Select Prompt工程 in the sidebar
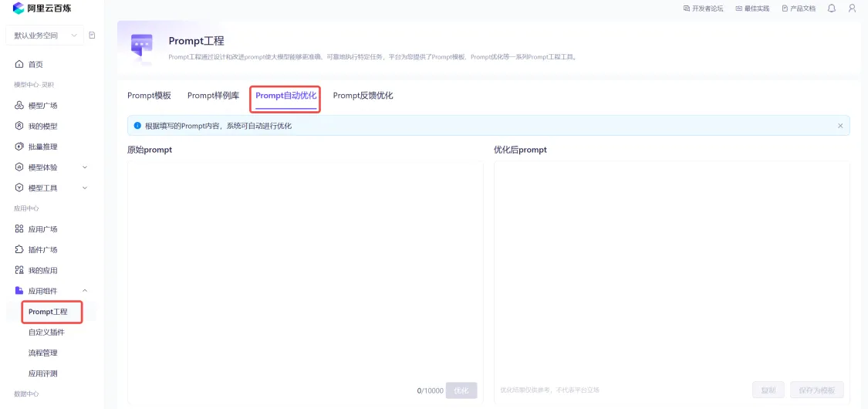Image resolution: width=868 pixels, height=409 pixels. click(x=48, y=312)
